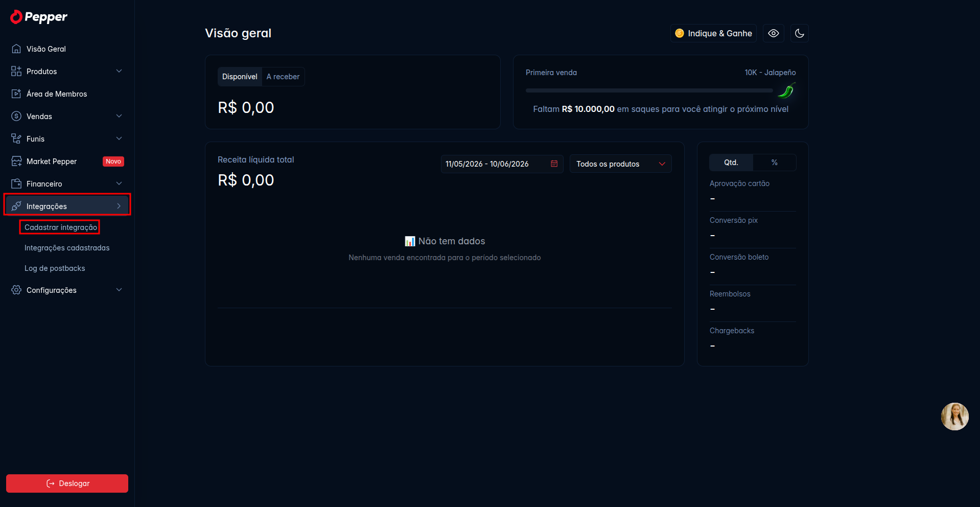Image resolution: width=980 pixels, height=507 pixels.
Task: Switch metrics to percent view
Action: (775, 163)
